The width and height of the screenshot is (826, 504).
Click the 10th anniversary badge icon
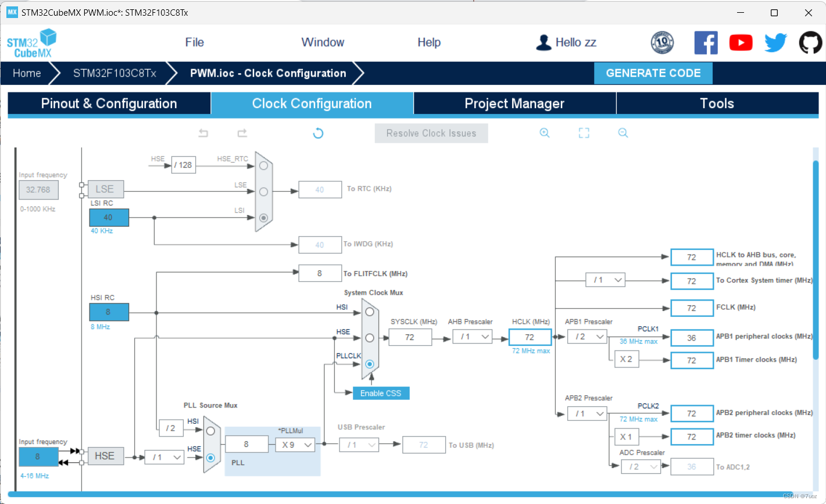coord(662,42)
